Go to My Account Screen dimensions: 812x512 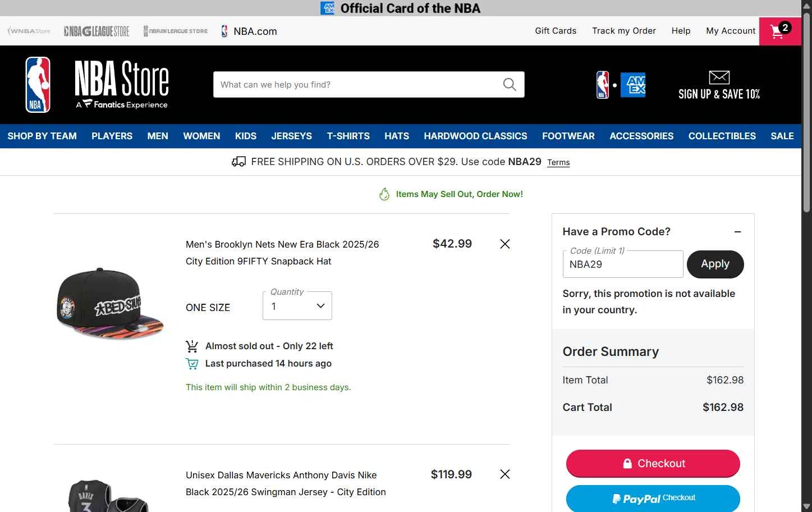pyautogui.click(x=731, y=31)
